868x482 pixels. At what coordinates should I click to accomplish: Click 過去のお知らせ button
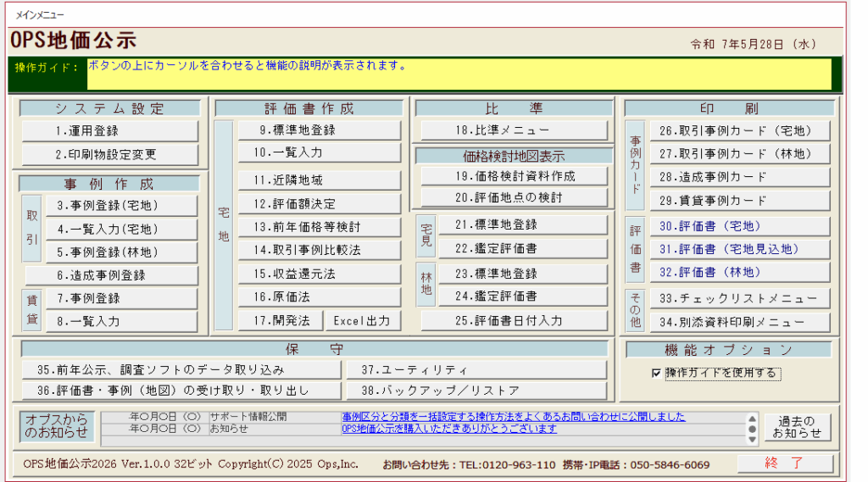point(797,427)
